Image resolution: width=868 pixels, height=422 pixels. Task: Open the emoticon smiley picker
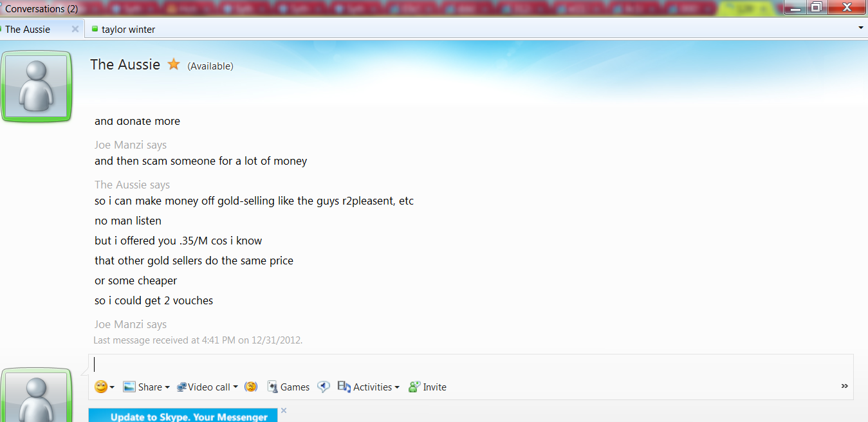pyautogui.click(x=101, y=387)
